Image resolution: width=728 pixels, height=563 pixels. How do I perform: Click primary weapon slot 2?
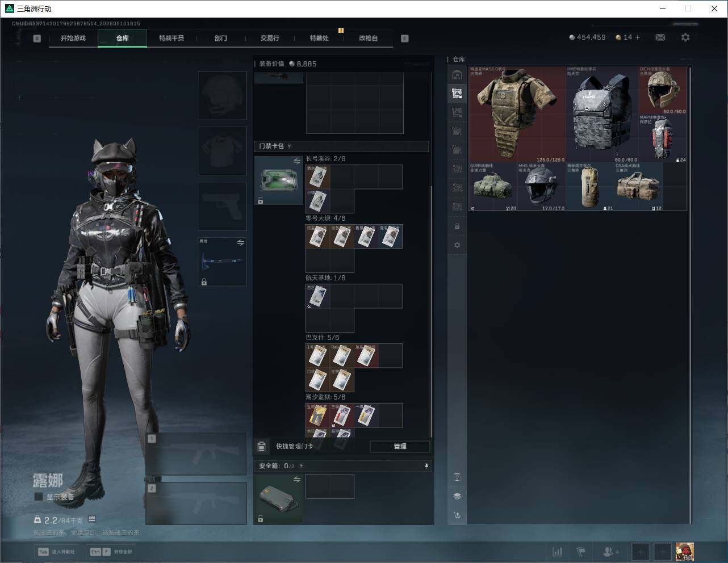pyautogui.click(x=196, y=503)
